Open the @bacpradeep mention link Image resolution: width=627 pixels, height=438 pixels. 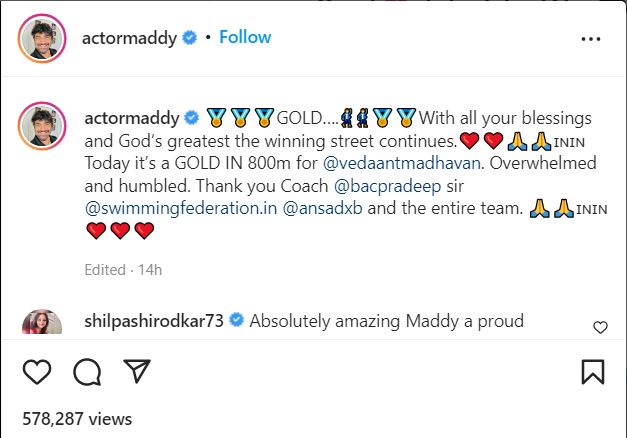pyautogui.click(x=387, y=186)
